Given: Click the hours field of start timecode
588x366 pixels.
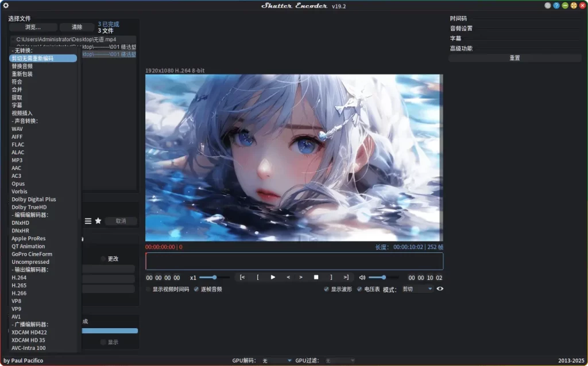Looking at the screenshot, I should (x=149, y=278).
